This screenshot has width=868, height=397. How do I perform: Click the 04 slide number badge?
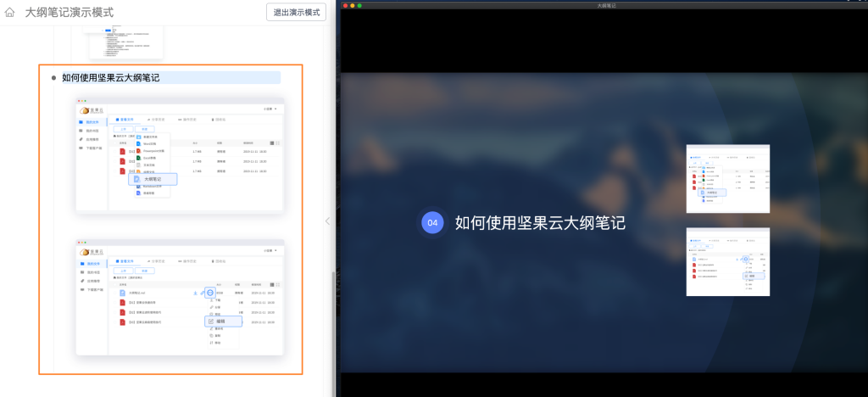432,222
